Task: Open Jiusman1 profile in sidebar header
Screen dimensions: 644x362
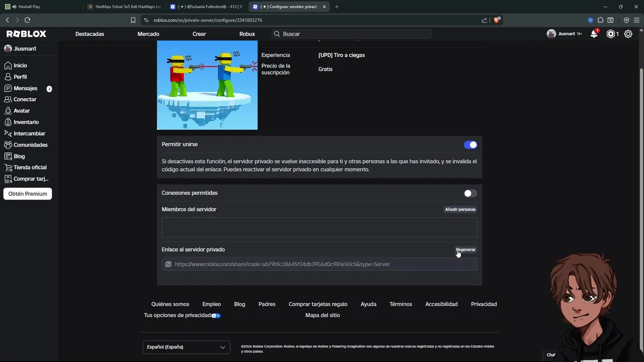Action: [20, 49]
